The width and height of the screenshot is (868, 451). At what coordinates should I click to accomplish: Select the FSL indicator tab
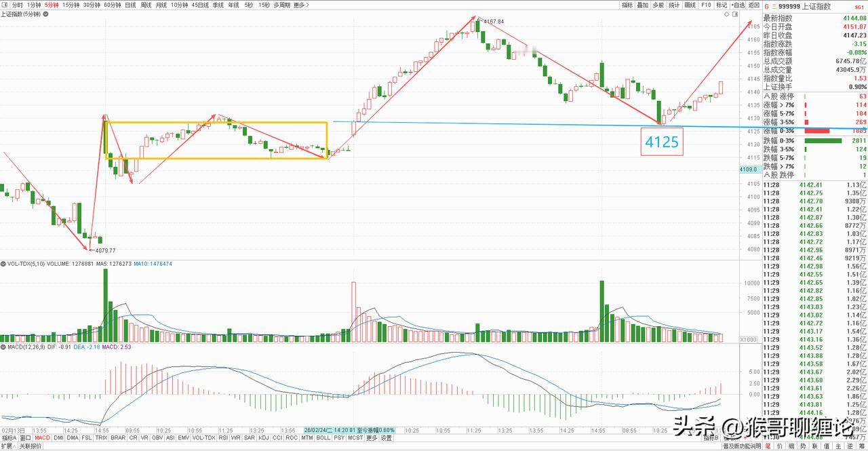click(x=86, y=437)
